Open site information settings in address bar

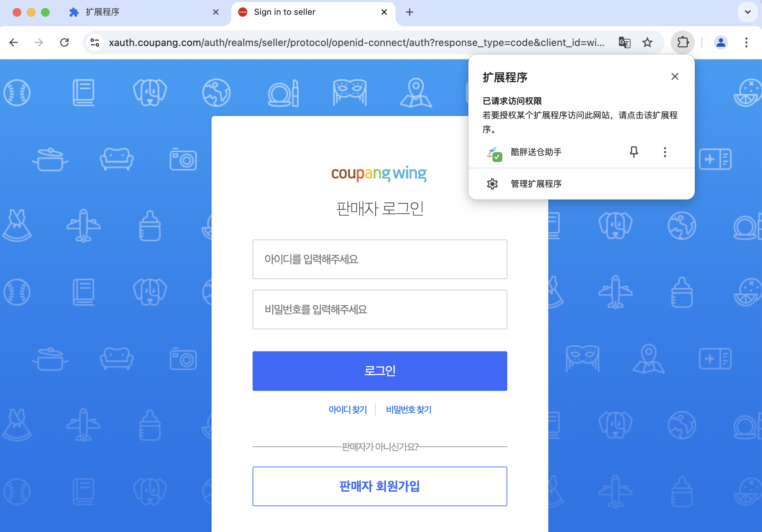pyautogui.click(x=94, y=42)
